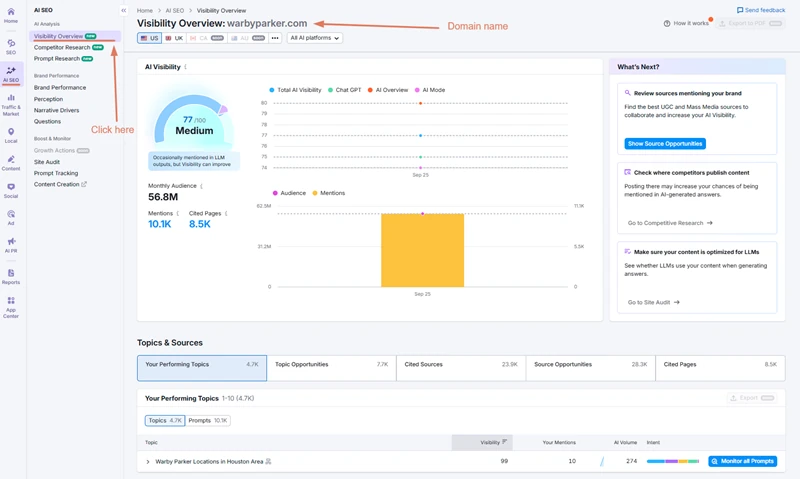Collapse sidebar with double-chevron icon
Image resolution: width=800 pixels, height=479 pixels.
click(123, 10)
